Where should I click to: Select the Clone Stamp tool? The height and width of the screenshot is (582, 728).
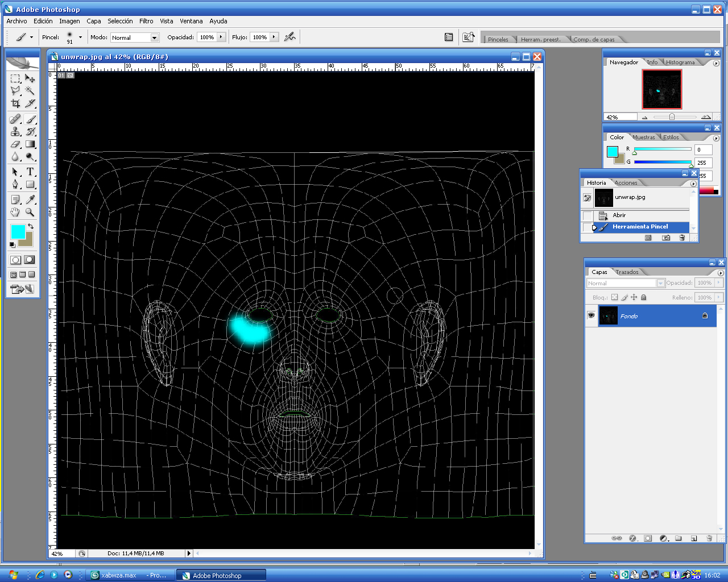pos(15,132)
